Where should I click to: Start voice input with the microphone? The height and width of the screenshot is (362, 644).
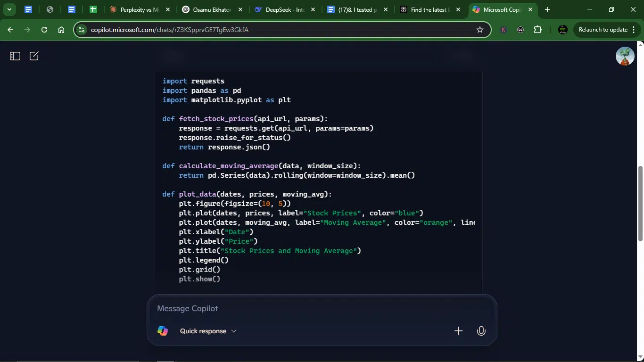tap(481, 331)
